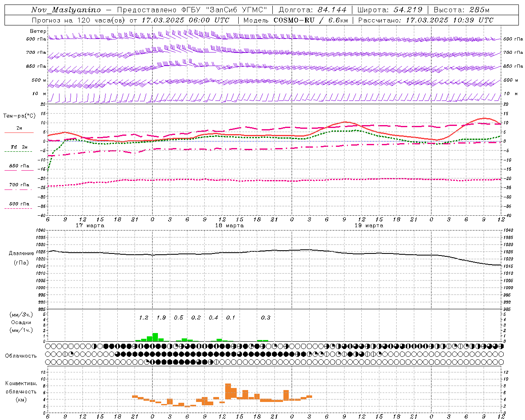Click the Облачность panel label

[21, 356]
